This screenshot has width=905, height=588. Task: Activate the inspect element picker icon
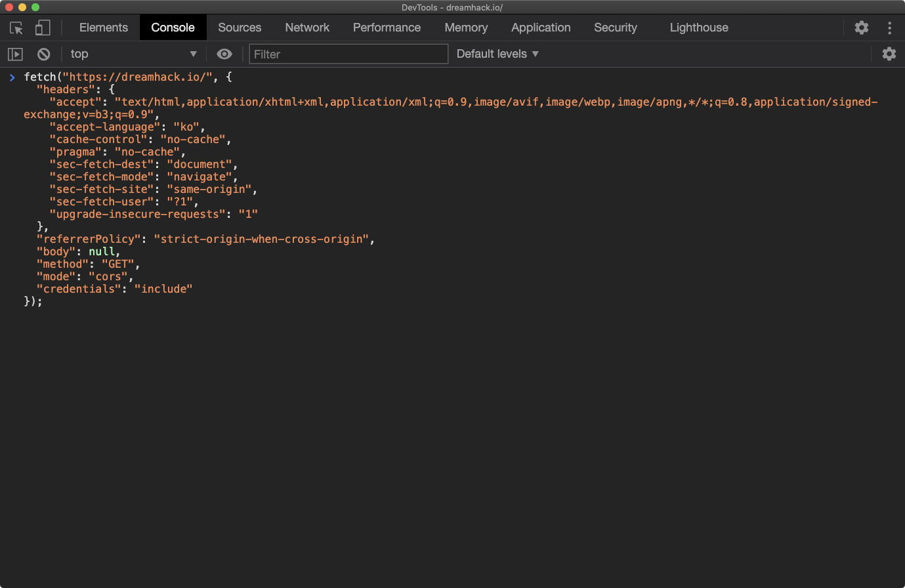coord(16,28)
